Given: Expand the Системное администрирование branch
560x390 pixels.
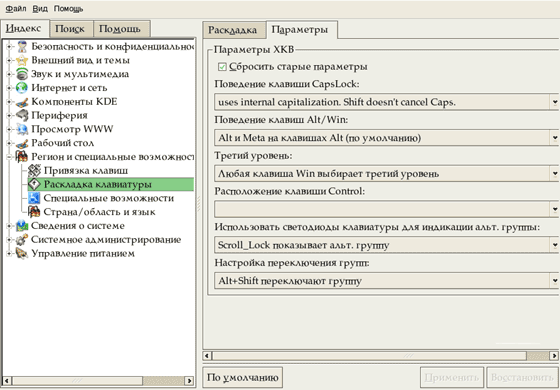Looking at the screenshot, I should (10, 240).
